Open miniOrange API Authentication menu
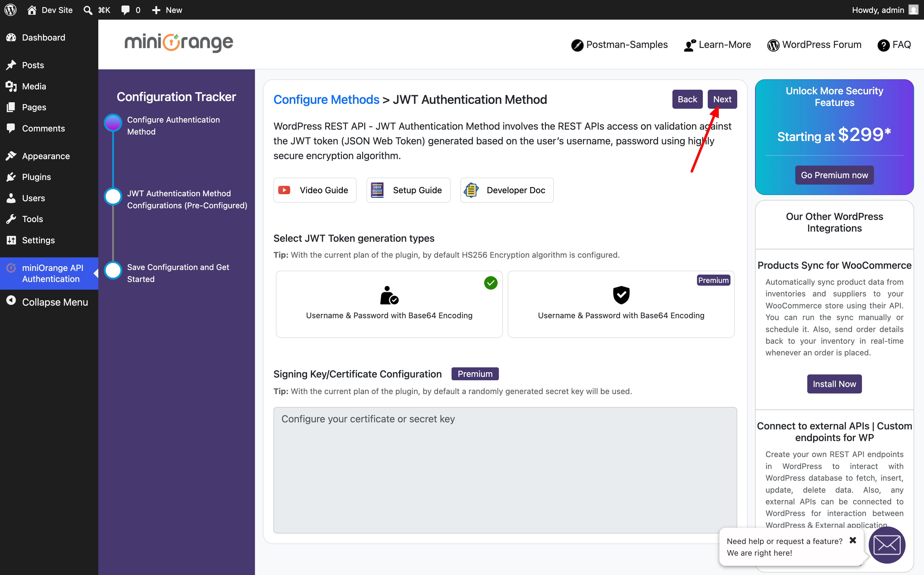 click(x=49, y=273)
